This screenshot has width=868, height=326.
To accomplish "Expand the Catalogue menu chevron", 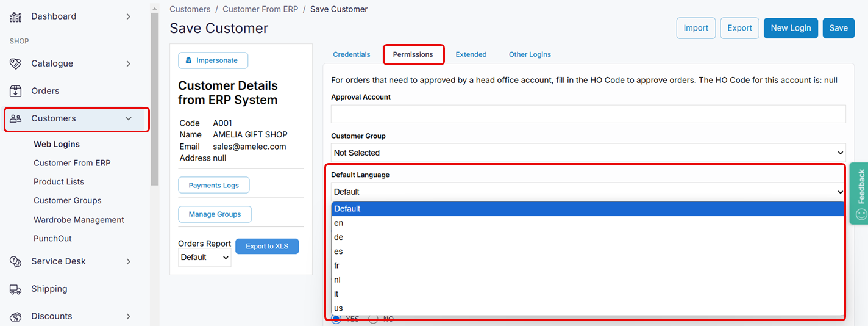I will pyautogui.click(x=128, y=63).
